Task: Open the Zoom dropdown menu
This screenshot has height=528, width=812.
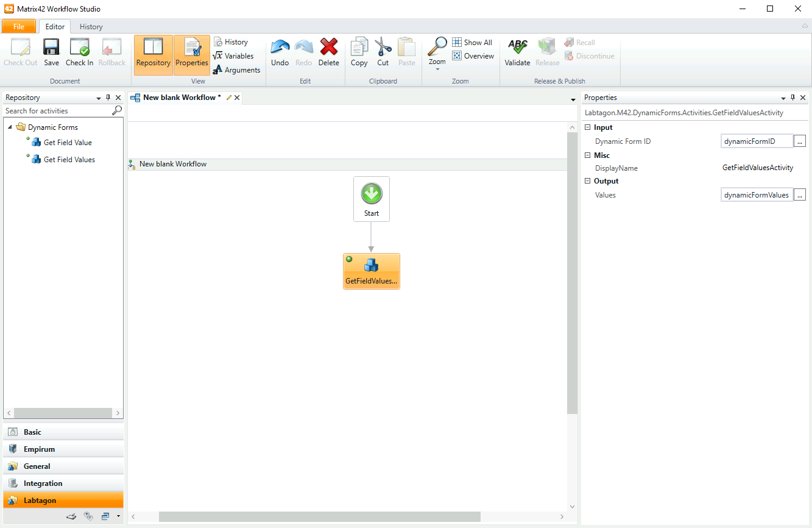Action: (x=437, y=68)
